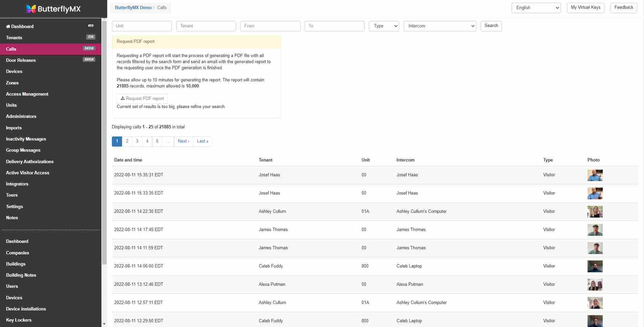
Task: View Josef Haas's call photo thumbnail
Action: (595, 175)
